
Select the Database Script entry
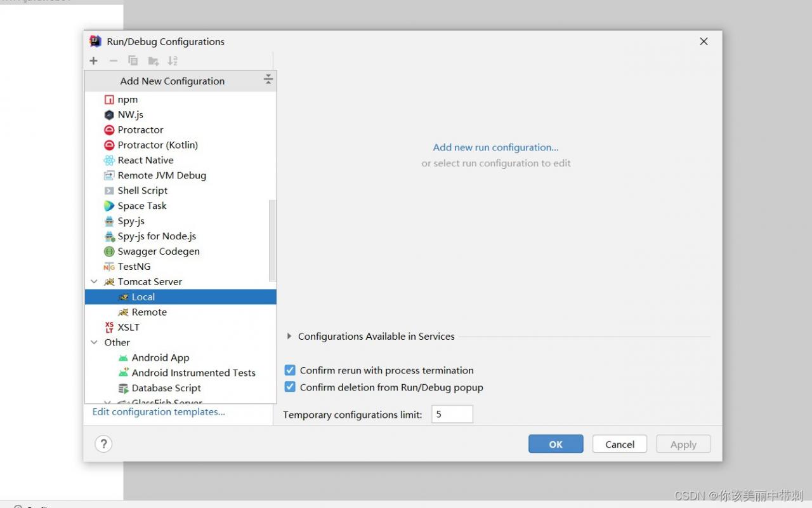point(181,389)
